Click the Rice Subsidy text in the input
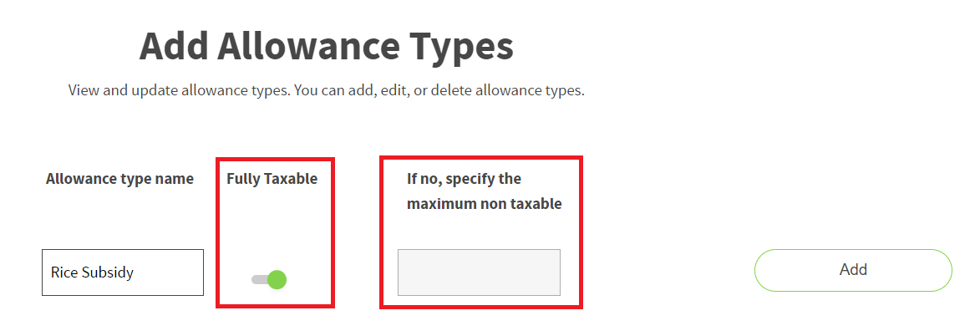This screenshot has width=980, height=331. (92, 272)
